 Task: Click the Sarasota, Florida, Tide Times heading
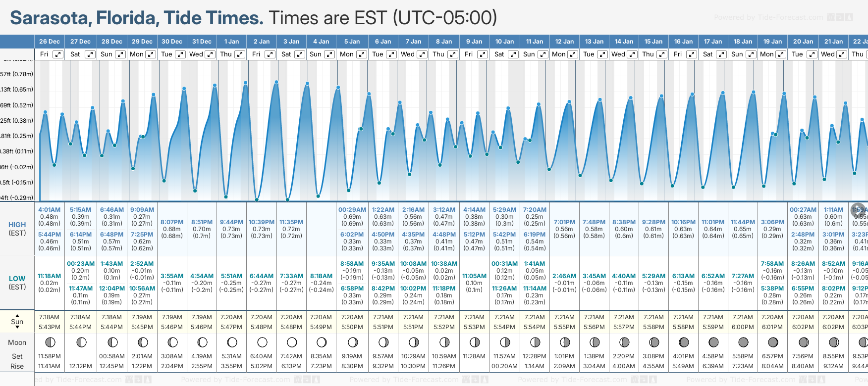137,18
